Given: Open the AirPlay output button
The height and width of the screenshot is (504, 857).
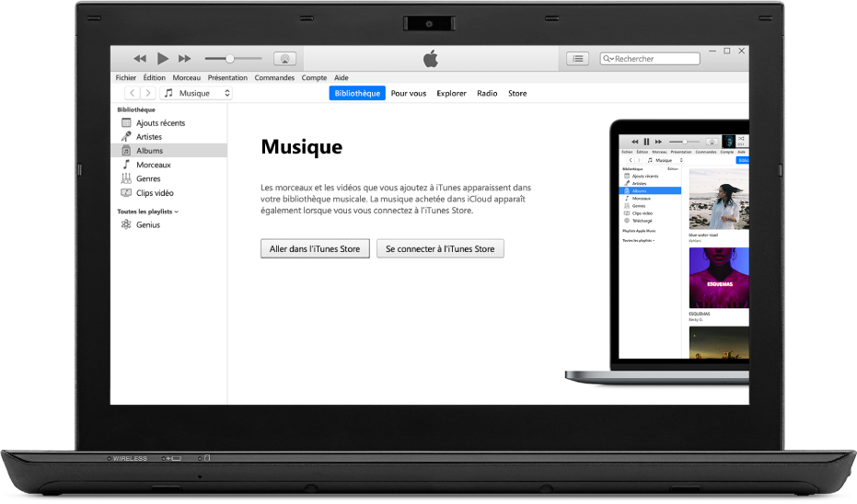Looking at the screenshot, I should [284, 59].
